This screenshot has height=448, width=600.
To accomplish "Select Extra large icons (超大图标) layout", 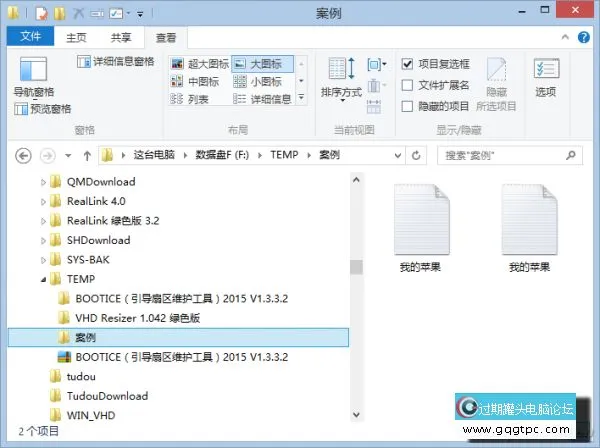I will coord(200,64).
